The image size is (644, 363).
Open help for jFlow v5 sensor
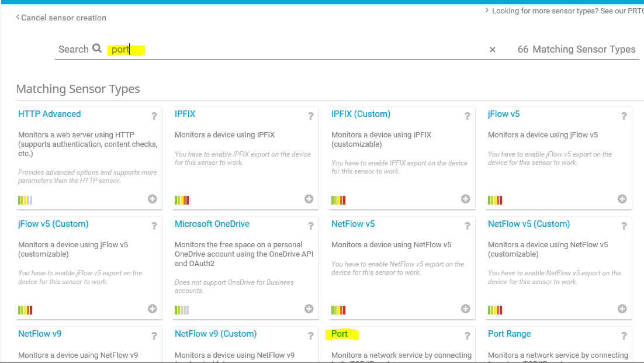pyautogui.click(x=624, y=116)
